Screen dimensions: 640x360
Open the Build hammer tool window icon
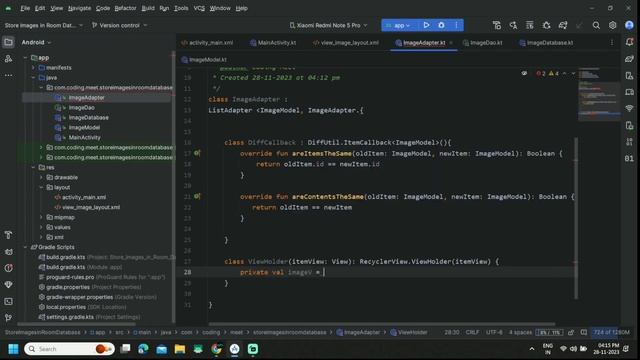pos(8,235)
